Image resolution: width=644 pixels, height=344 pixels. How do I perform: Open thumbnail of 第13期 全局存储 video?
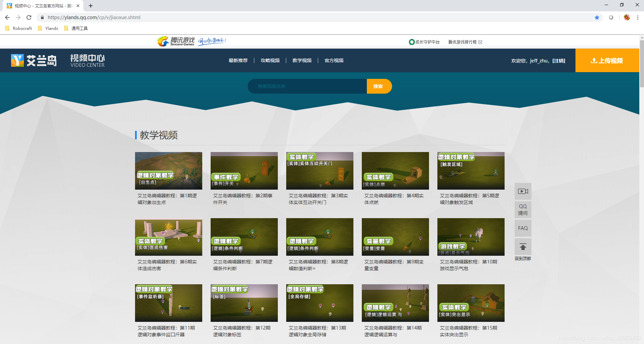pos(320,303)
